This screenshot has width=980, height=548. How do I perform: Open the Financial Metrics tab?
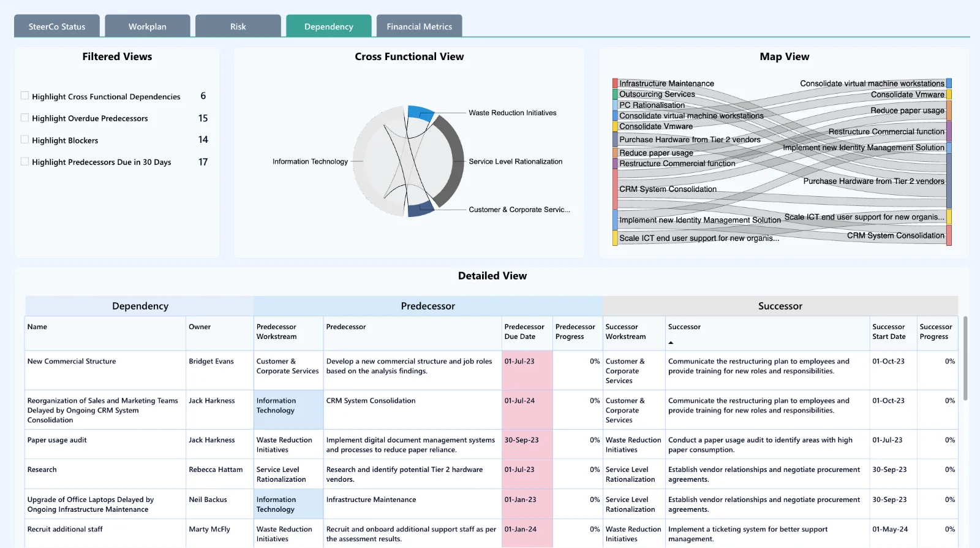420,26
